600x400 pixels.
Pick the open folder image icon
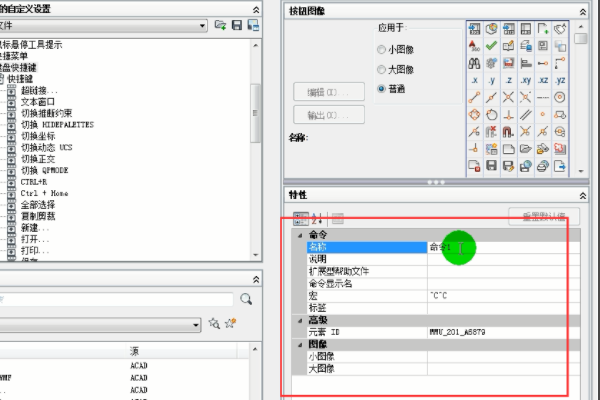[x=526, y=149]
